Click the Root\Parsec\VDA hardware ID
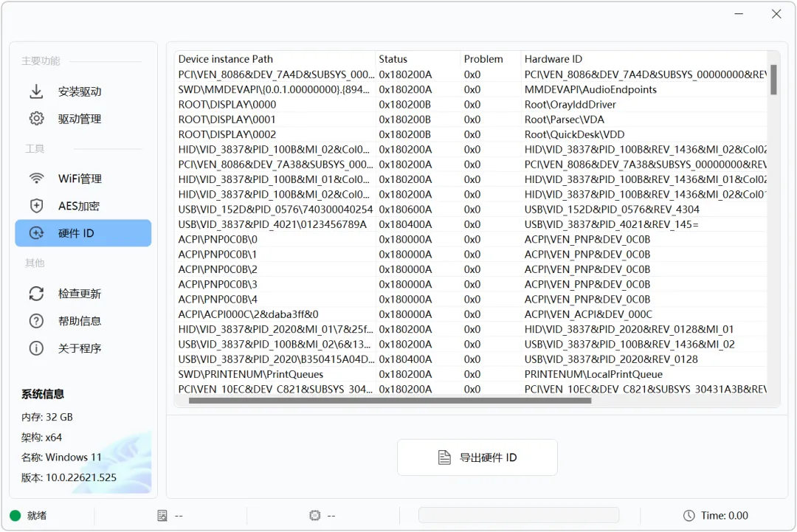797x532 pixels. pyautogui.click(x=565, y=120)
